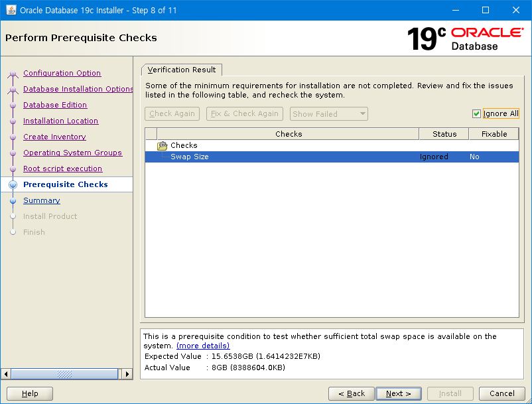Click the sidebar horizontal scrollbar thumb

[65, 374]
